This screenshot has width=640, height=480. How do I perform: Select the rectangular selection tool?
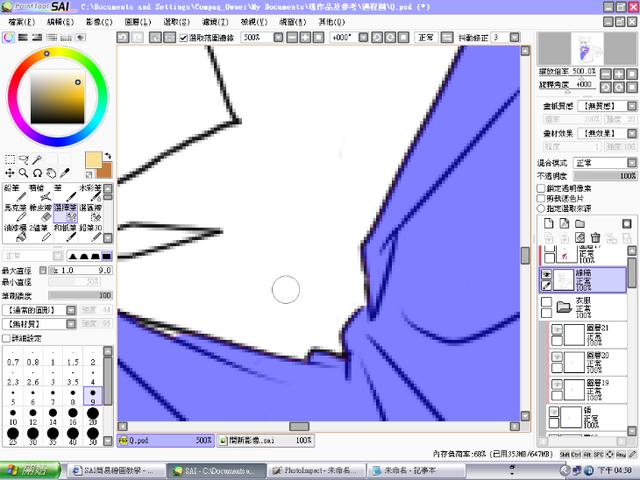pyautogui.click(x=10, y=159)
